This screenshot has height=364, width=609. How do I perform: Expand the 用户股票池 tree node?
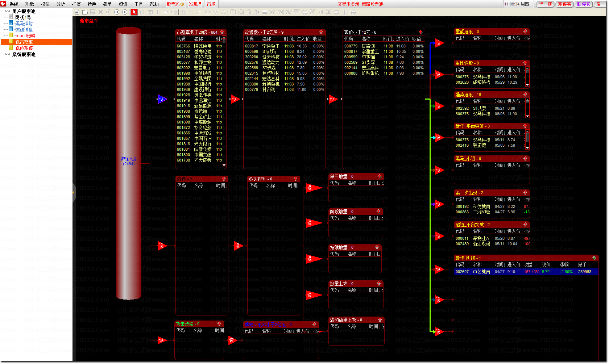[8, 11]
